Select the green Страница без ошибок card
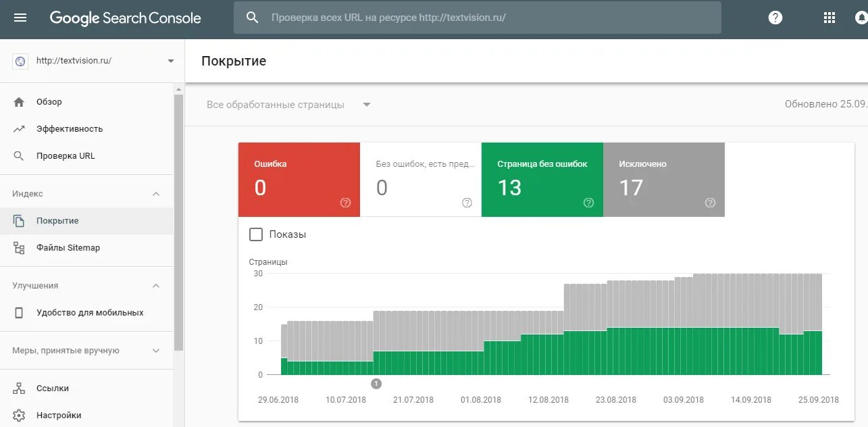 point(542,180)
